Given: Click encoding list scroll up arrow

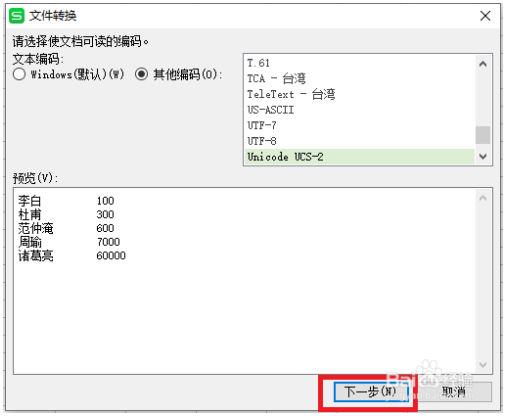Looking at the screenshot, I should click(483, 64).
